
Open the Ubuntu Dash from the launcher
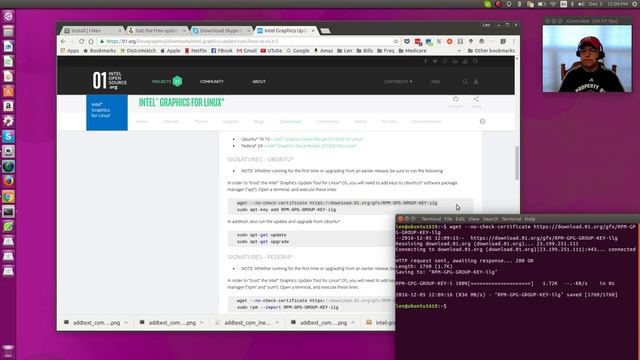(x=8, y=16)
